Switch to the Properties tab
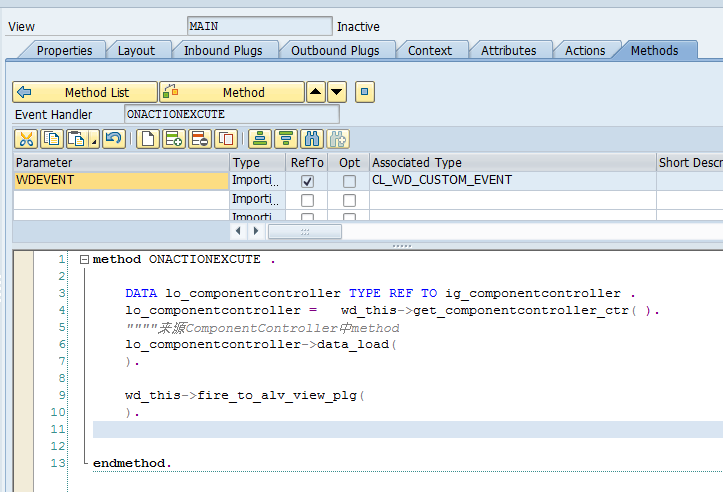Screen dimensions: 723x492 pos(65,50)
